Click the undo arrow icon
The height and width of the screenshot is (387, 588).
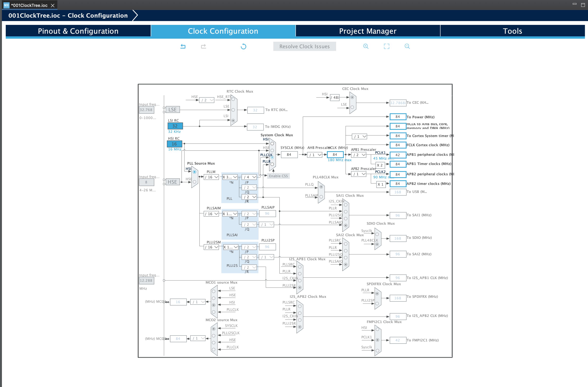[182, 46]
